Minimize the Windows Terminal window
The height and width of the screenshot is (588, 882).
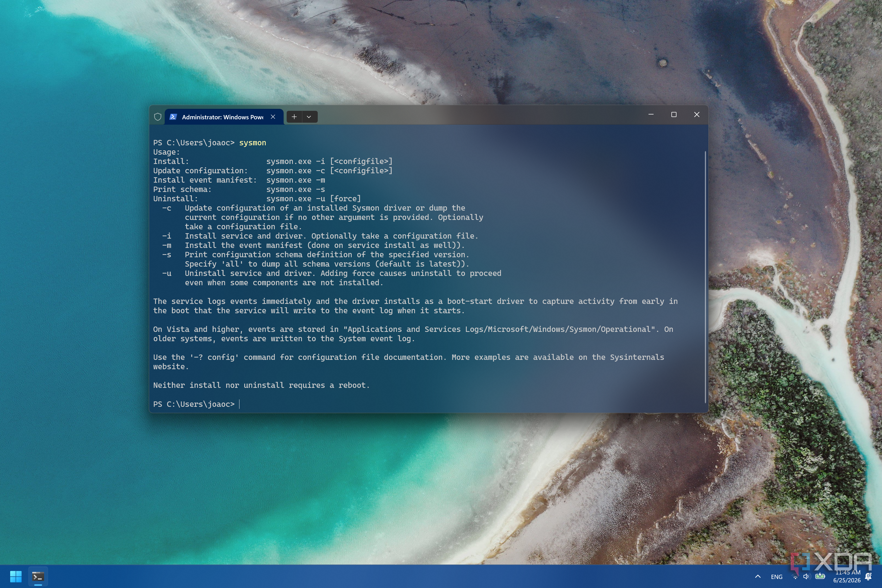651,115
